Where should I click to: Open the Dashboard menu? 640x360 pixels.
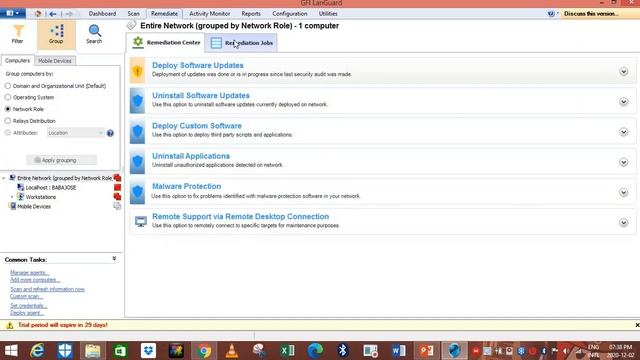[102, 13]
